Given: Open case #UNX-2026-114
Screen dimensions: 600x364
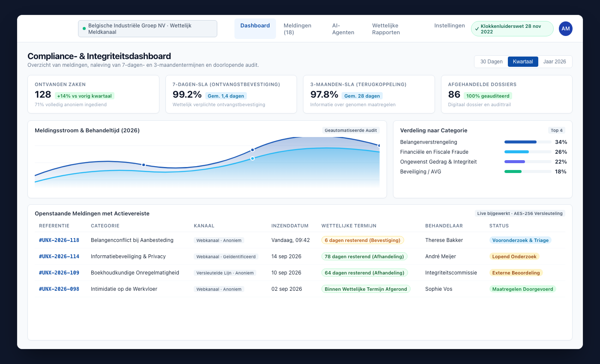Looking at the screenshot, I should point(59,257).
